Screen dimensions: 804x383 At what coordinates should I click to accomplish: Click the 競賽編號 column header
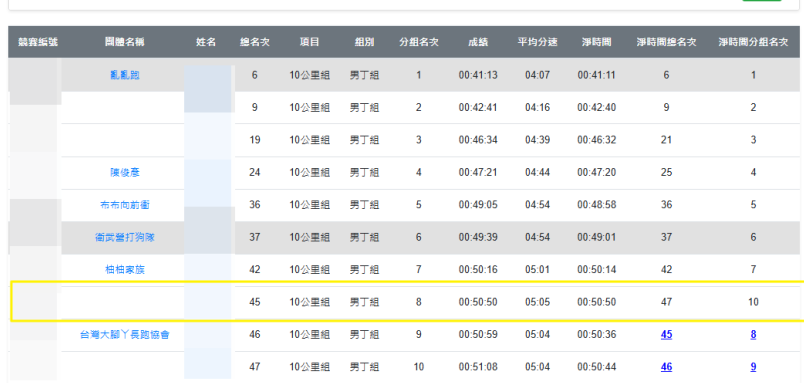tap(37, 42)
